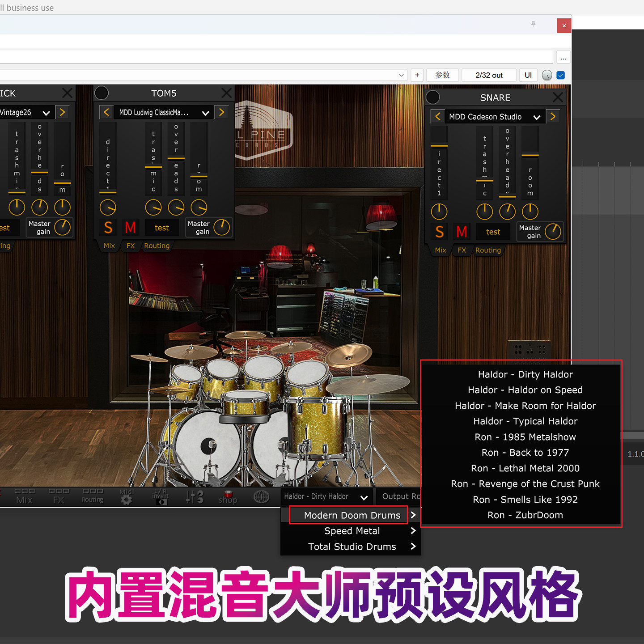Open the Routing view from the bottom toolbar

point(93,496)
